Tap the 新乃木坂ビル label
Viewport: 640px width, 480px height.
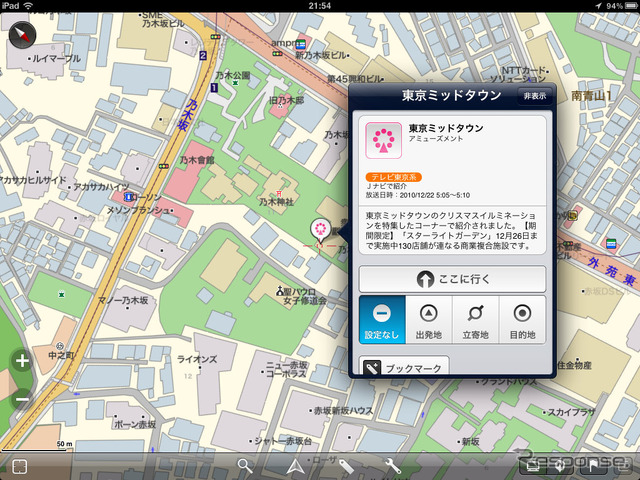[x=320, y=55]
